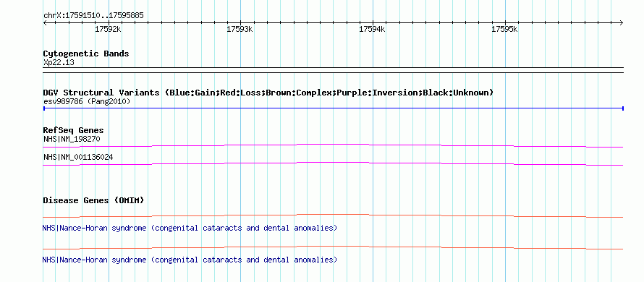Select the 17594k ruler tick label

[372, 30]
